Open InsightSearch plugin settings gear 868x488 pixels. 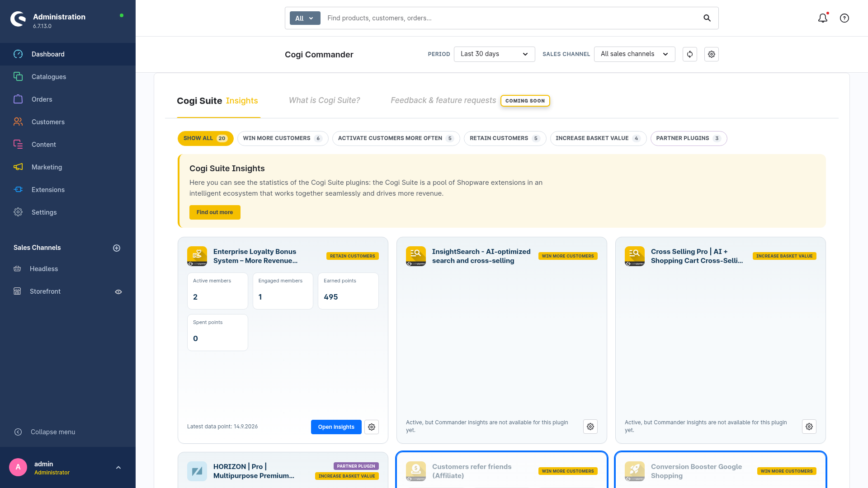[x=590, y=427]
